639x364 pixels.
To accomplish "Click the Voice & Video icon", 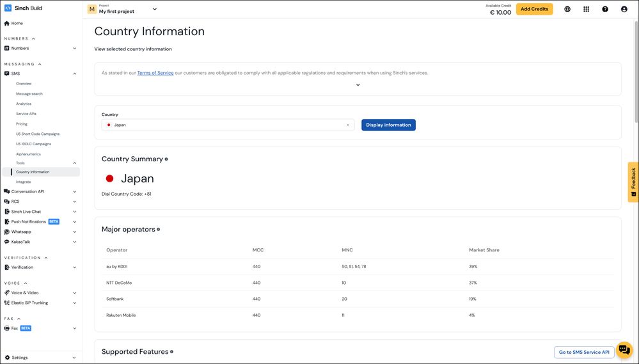I will [6, 292].
